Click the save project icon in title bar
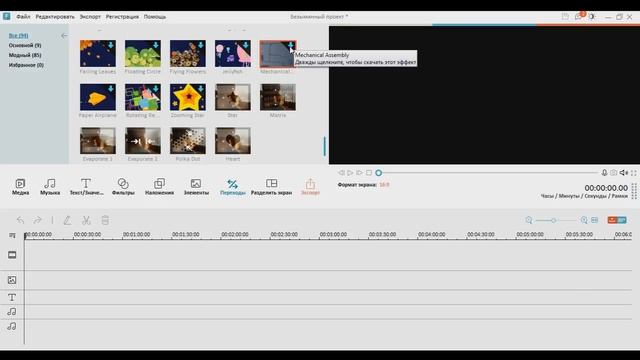The image size is (640, 360). (x=565, y=16)
